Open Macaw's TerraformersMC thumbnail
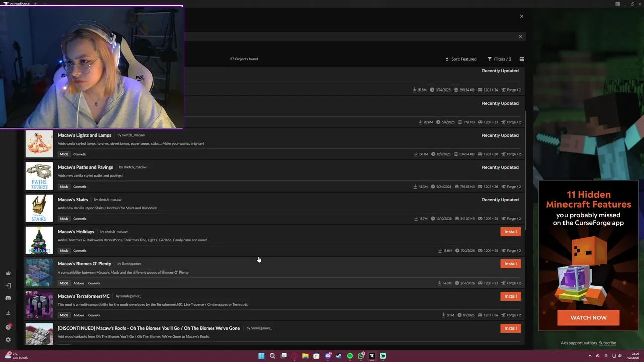The height and width of the screenshot is (362, 644). pos(39,305)
